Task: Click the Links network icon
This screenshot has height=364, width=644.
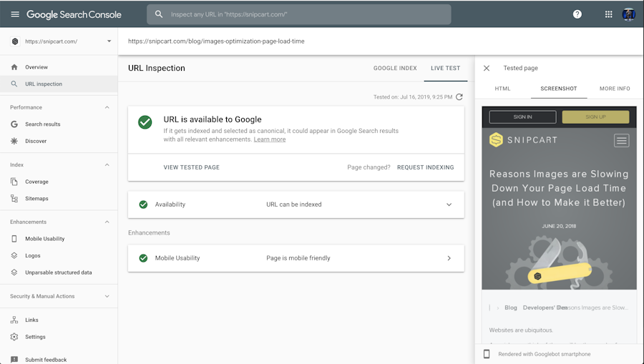Action: click(14, 320)
